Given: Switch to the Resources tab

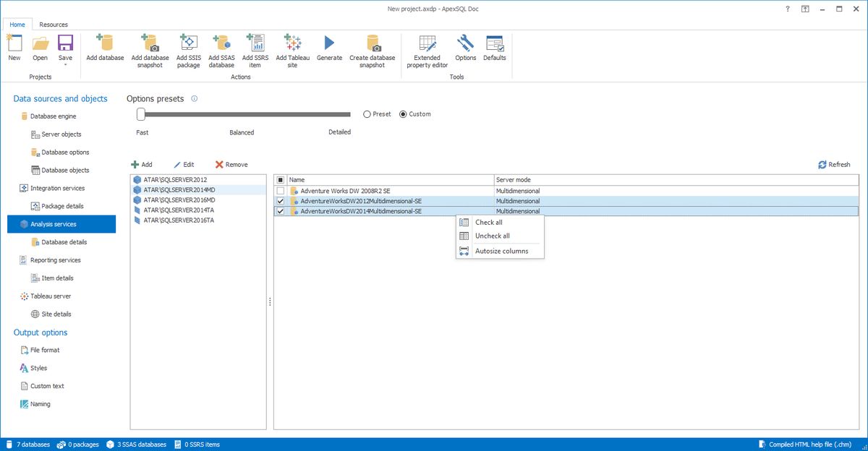Looking at the screenshot, I should (x=54, y=24).
